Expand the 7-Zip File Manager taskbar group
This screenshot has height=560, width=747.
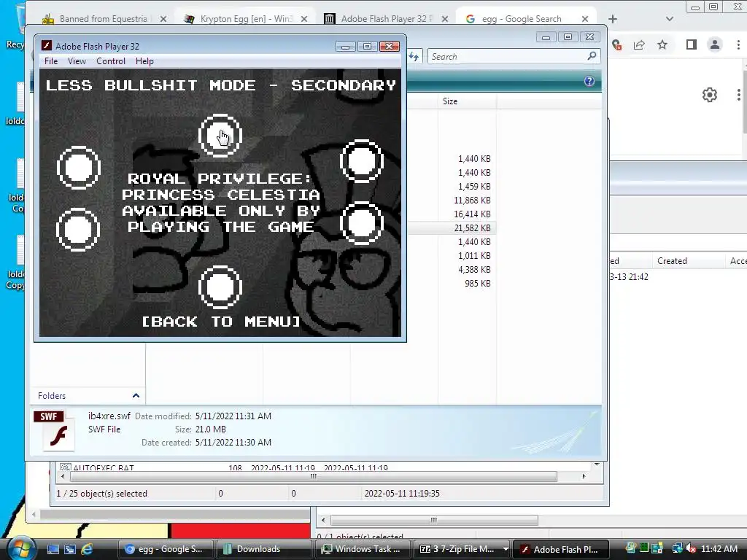[506, 549]
